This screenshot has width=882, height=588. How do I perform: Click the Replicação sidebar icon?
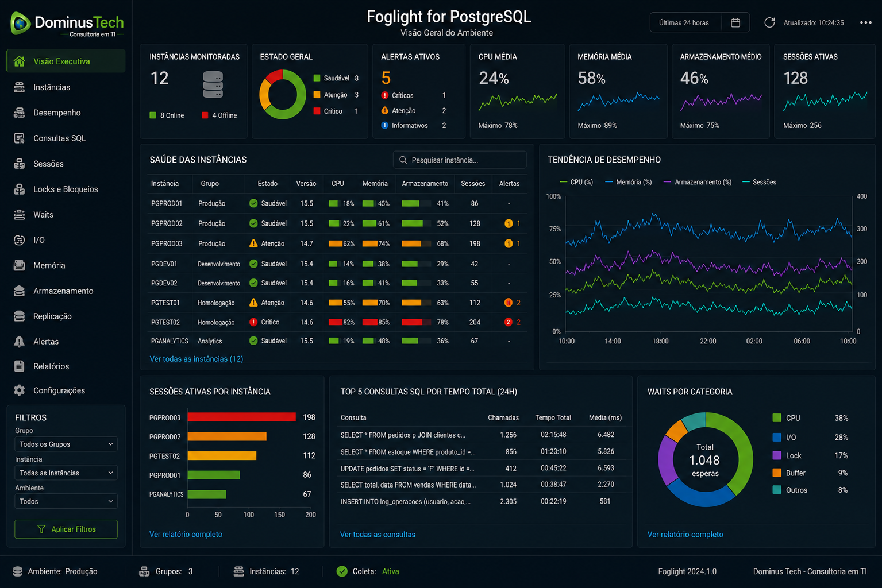(x=19, y=316)
